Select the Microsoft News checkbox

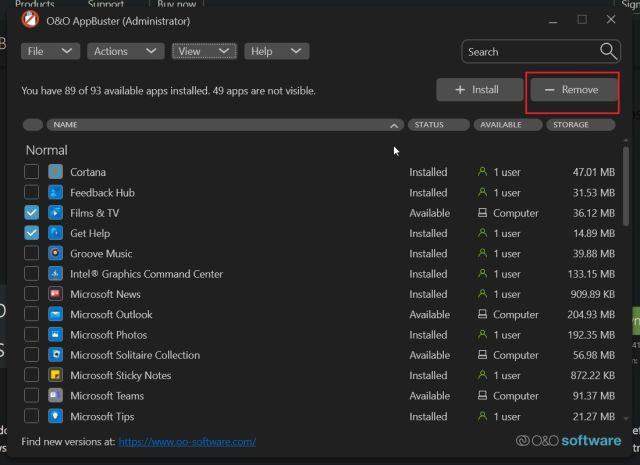pyautogui.click(x=31, y=294)
